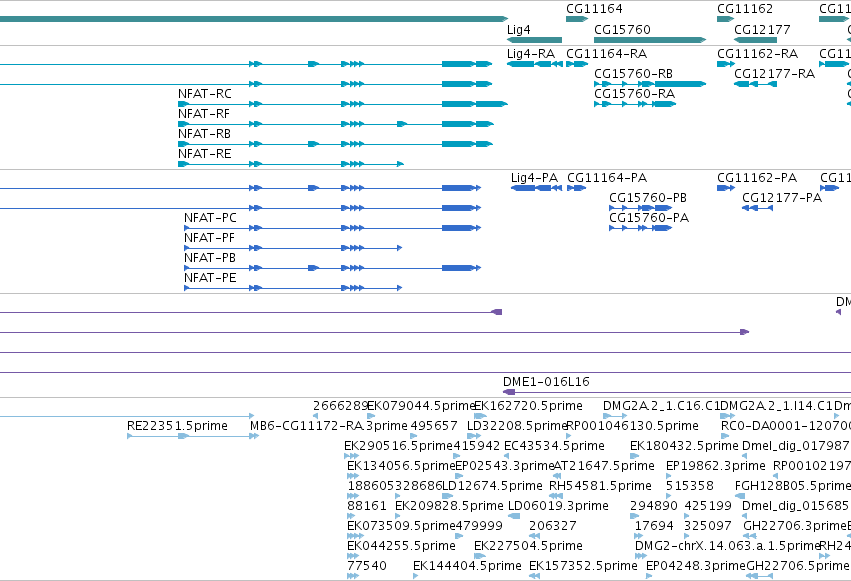The image size is (851, 581).
Task: Click the EP04248.3prime EST label
Action: 696,566
